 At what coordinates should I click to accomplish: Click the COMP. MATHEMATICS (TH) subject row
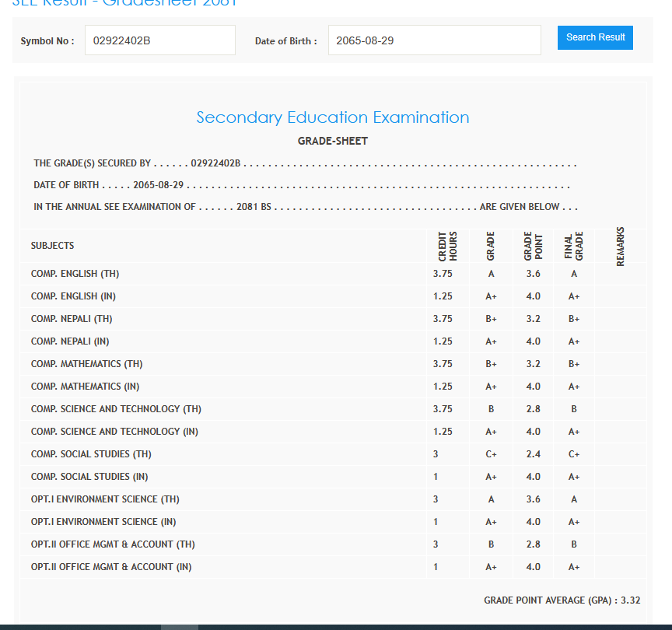(87, 364)
